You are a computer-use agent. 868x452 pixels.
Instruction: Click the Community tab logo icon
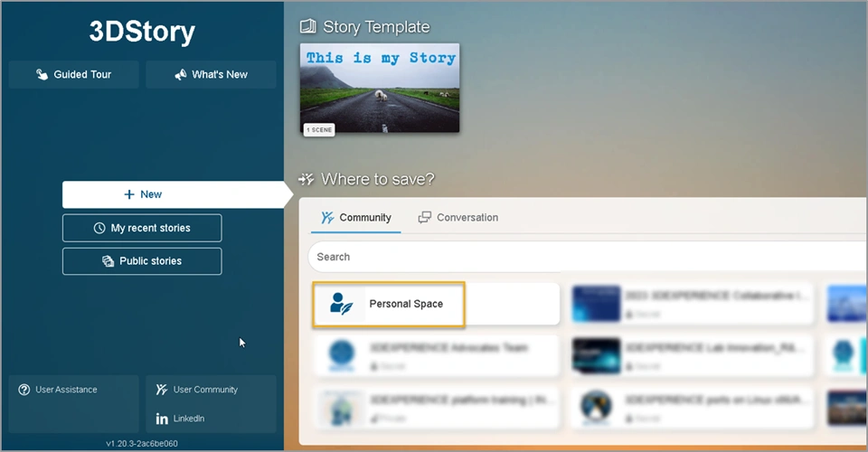click(x=327, y=218)
